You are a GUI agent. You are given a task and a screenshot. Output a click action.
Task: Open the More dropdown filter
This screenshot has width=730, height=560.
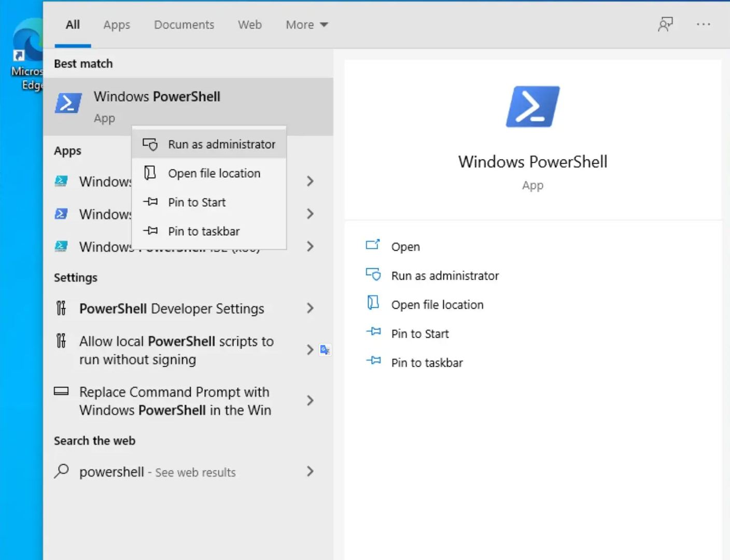307,25
